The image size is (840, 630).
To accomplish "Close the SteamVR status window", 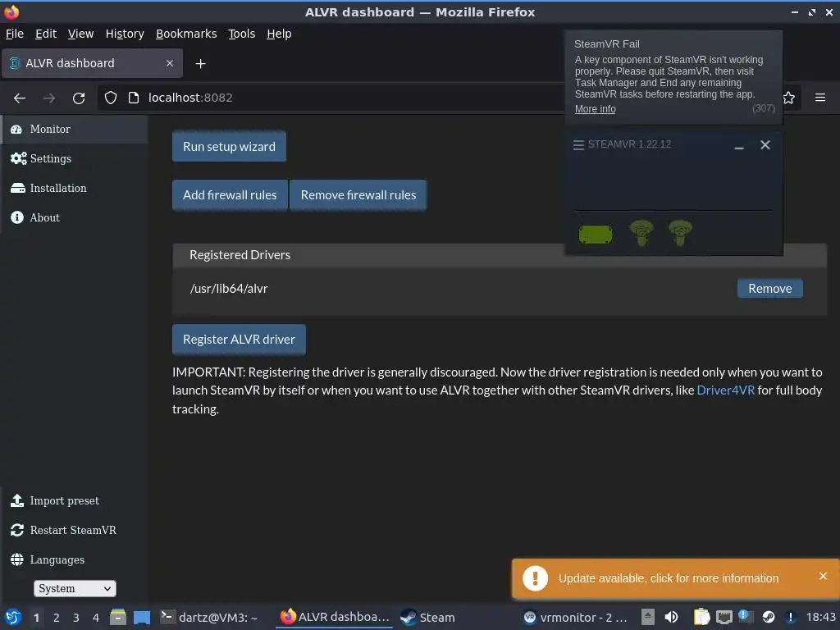I will coord(765,144).
